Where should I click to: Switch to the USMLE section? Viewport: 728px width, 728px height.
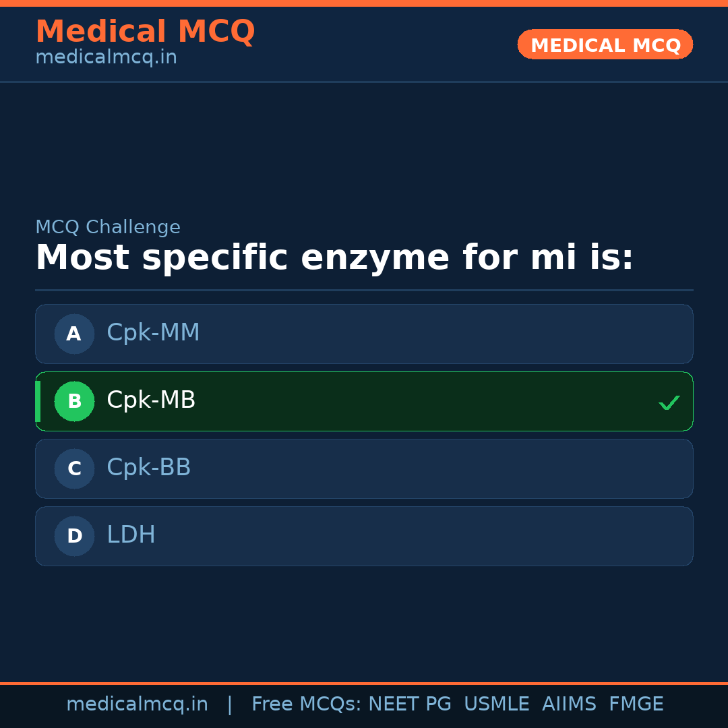[x=497, y=704]
